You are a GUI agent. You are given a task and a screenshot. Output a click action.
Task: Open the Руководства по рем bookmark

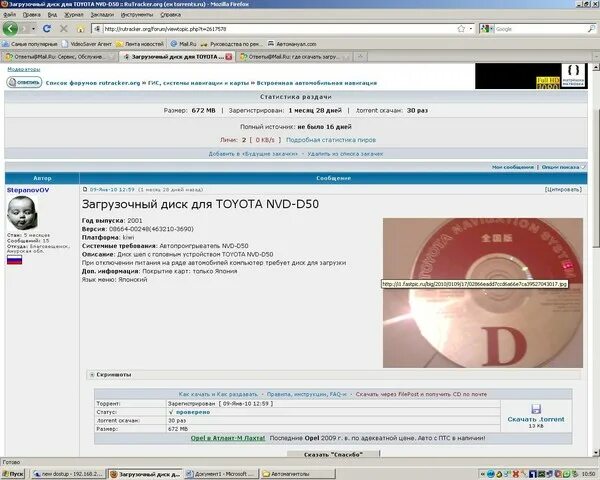click(231, 44)
